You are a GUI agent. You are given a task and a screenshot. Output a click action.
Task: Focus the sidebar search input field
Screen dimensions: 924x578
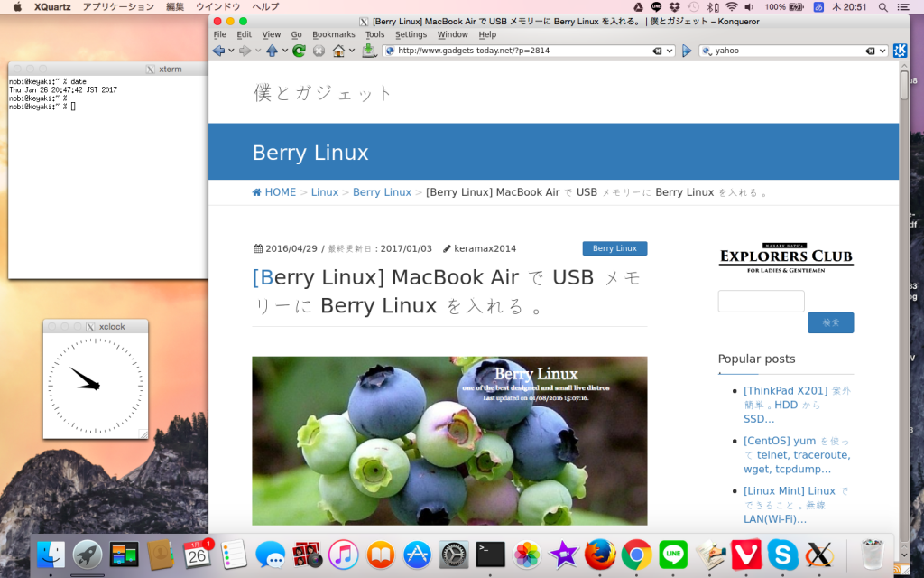761,301
